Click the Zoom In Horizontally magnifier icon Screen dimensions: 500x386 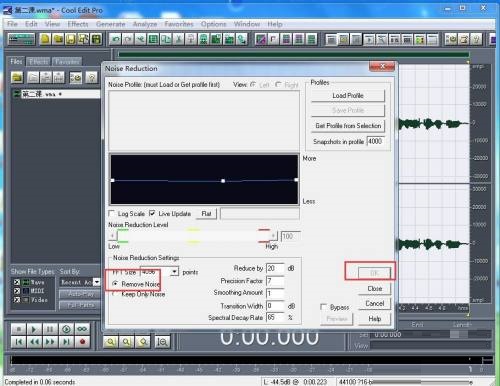coord(111,342)
